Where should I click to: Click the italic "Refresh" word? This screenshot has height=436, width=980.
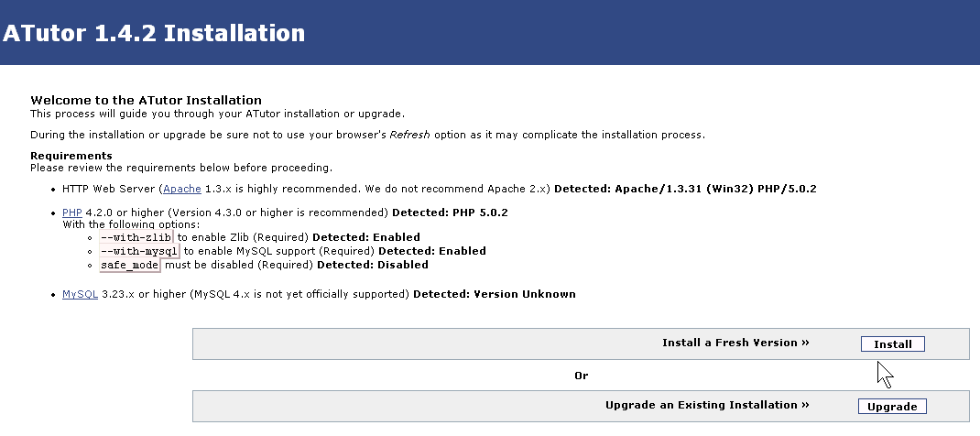pos(410,135)
